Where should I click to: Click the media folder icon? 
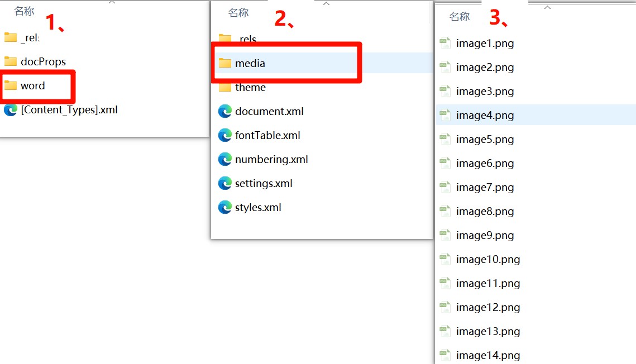pyautogui.click(x=225, y=63)
